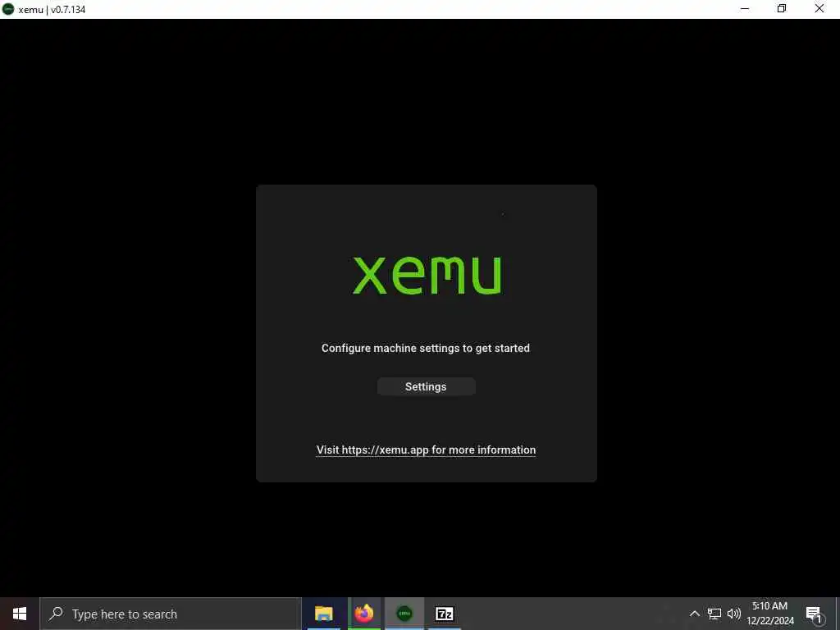
Task: Open File Explorer from the taskbar
Action: 323,614
